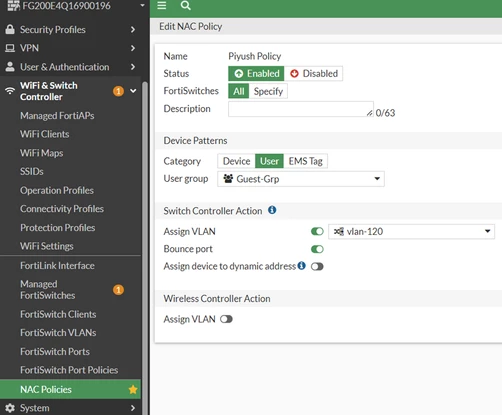Select the Specify FortiSwitches option

268,91
